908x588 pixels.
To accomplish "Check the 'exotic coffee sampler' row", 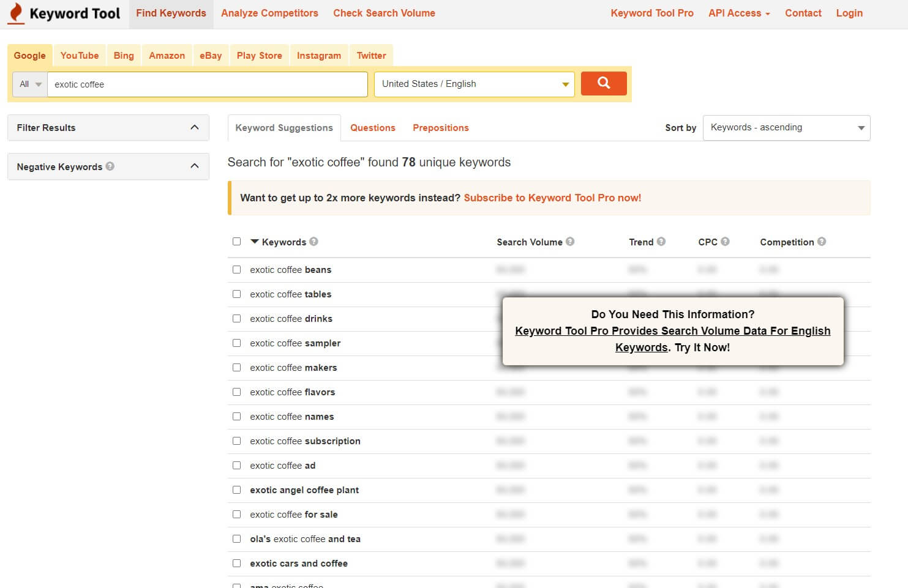I will [x=236, y=343].
